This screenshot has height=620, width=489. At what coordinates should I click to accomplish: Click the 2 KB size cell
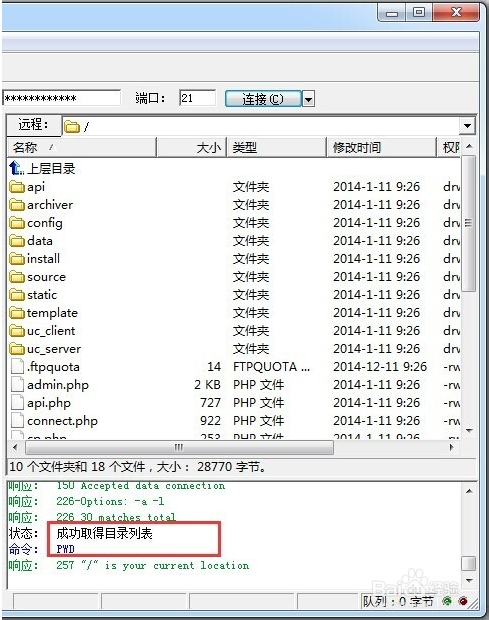(x=207, y=385)
